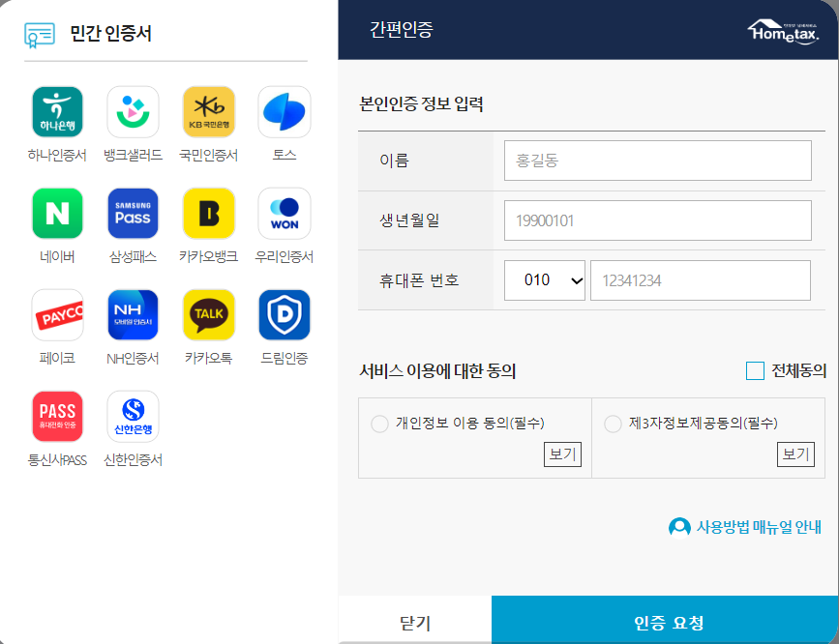Select the Naver certificate icon
839x644 pixels.
pyautogui.click(x=57, y=214)
